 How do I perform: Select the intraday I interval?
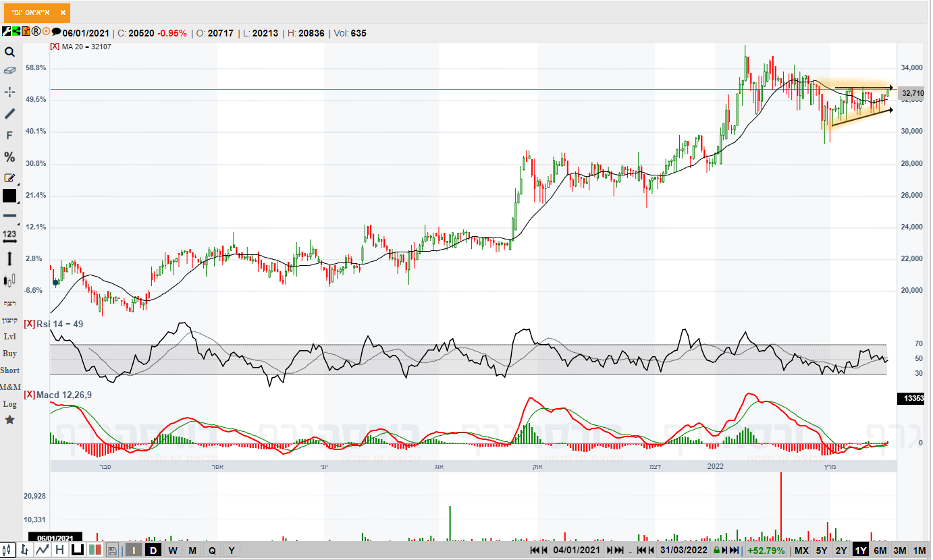point(134,550)
